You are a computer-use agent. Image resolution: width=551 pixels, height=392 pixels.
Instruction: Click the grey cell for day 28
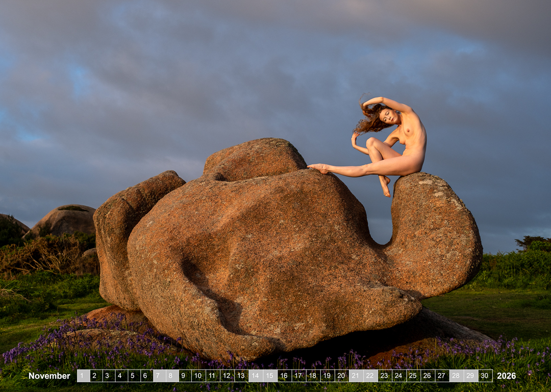pos(456,376)
